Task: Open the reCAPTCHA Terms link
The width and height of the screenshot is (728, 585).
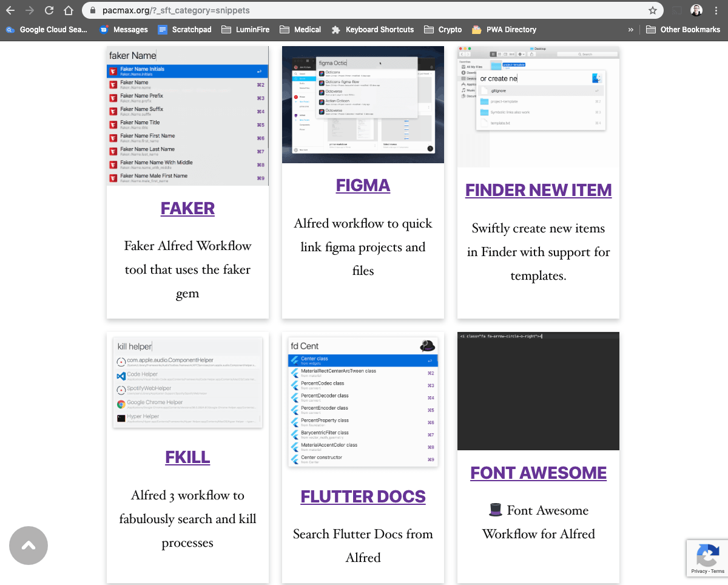Action: [718, 572]
